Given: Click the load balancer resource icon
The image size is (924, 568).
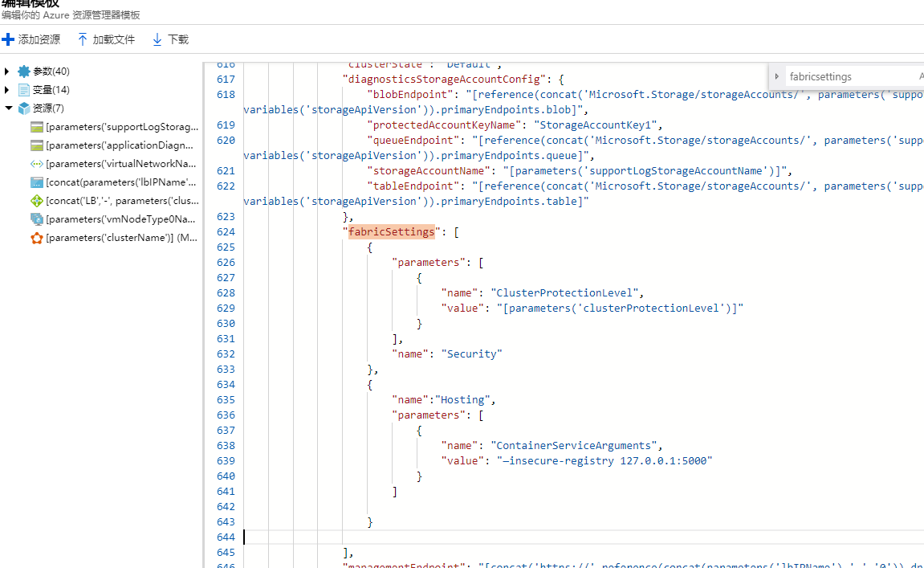Looking at the screenshot, I should 37,201.
